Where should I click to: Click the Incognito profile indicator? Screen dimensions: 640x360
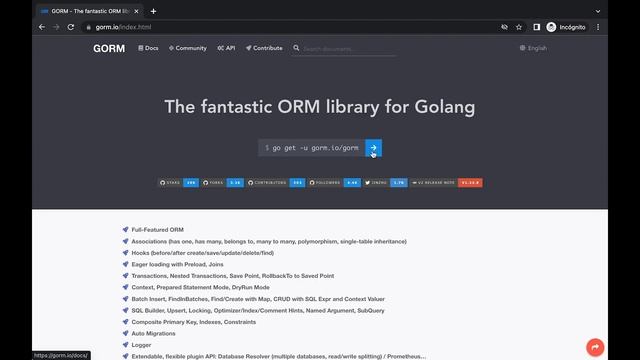coord(566,27)
